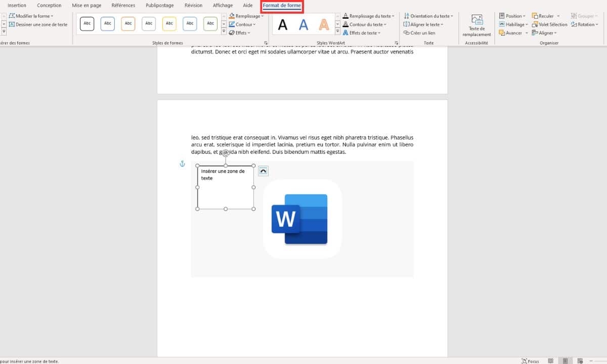This screenshot has height=364, width=607.
Task: Open Contour du texte dropdown
Action: [x=365, y=24]
